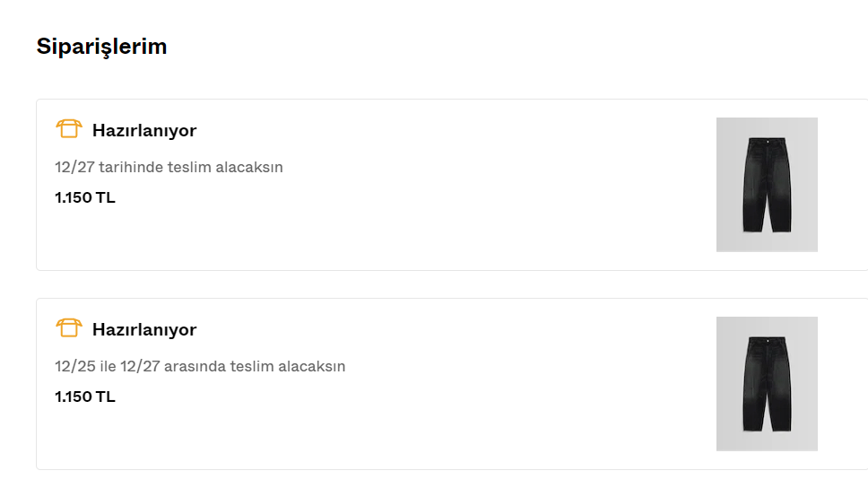This screenshot has height=497, width=868.
Task: Click the Siparişlerim page heading
Action: (101, 47)
